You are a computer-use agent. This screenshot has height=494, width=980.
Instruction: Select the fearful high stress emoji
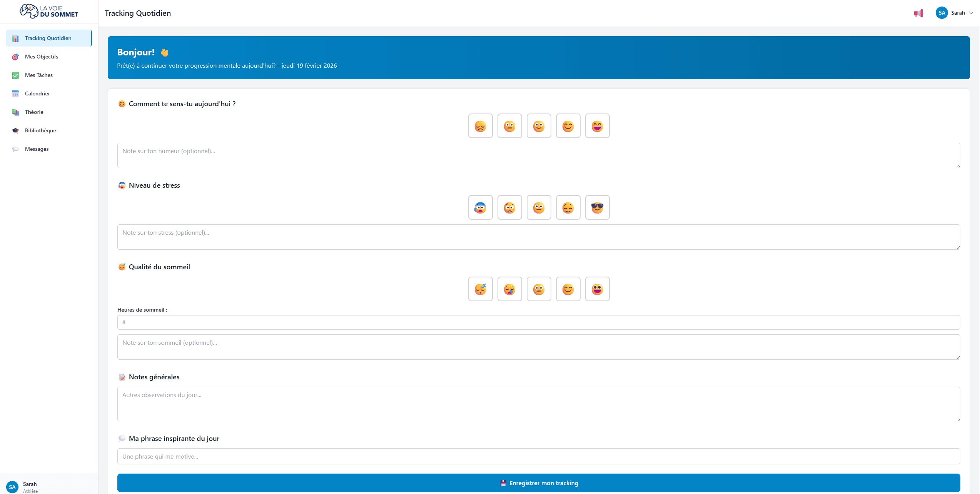point(480,208)
